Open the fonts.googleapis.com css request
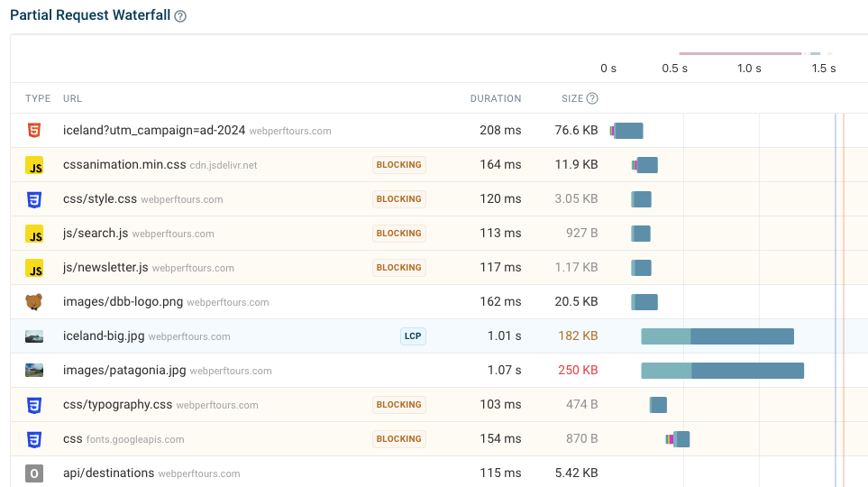Screen dimensions: 868x487 click(72, 439)
